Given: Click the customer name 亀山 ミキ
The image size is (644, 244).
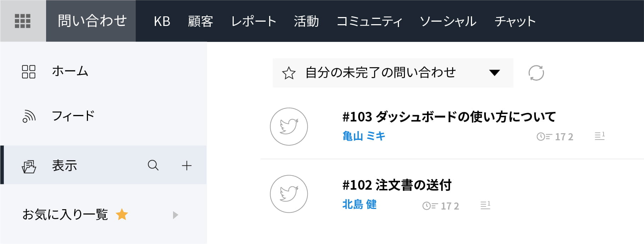Looking at the screenshot, I should click(x=364, y=136).
